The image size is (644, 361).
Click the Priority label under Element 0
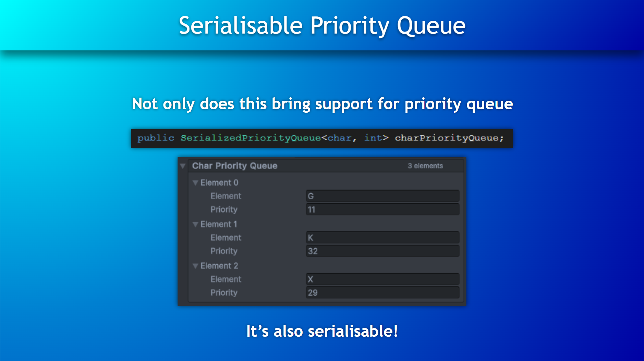[224, 210]
